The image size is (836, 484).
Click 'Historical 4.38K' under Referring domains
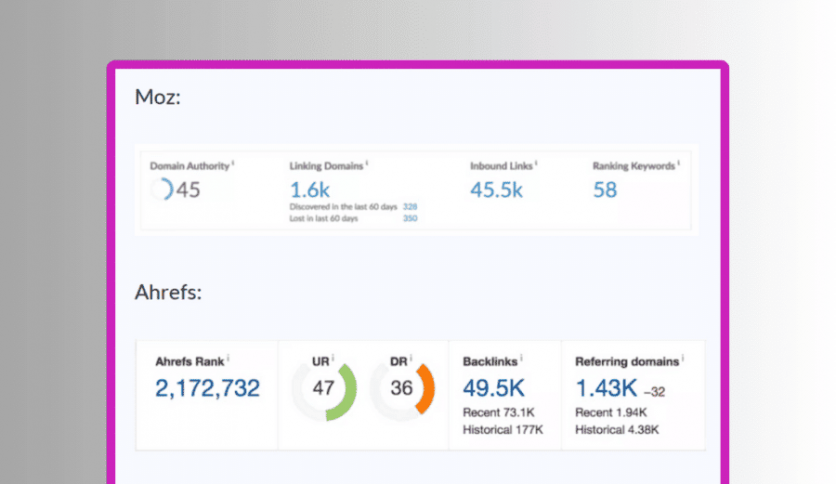pyautogui.click(x=617, y=430)
